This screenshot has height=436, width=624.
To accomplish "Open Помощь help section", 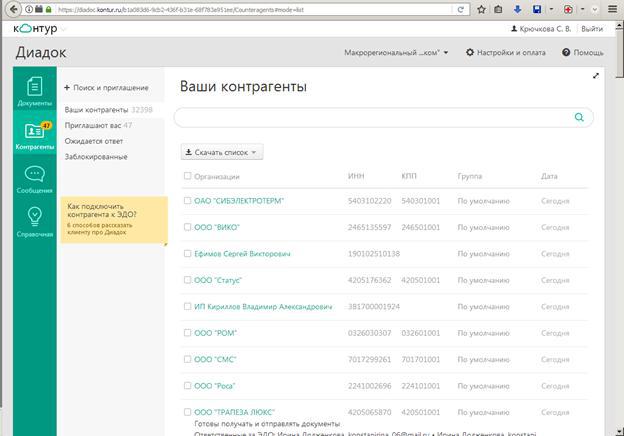I will [x=583, y=53].
